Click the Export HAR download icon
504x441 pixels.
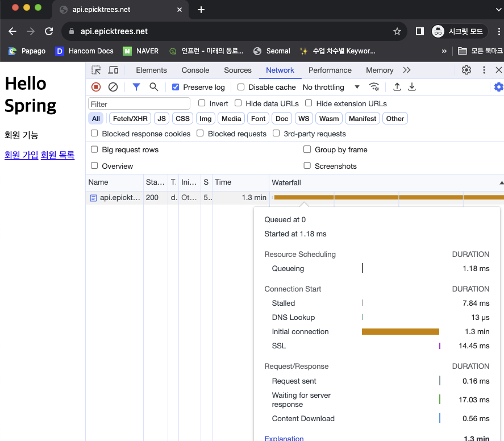412,87
